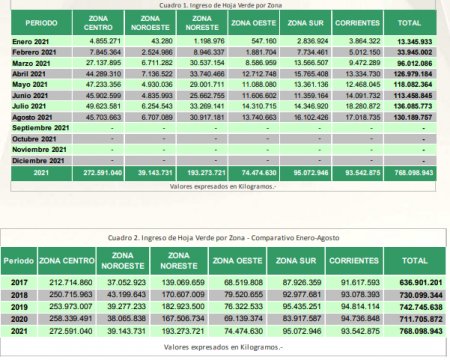Click the '2018' row label
This screenshot has width=450, height=360.
tap(19, 295)
